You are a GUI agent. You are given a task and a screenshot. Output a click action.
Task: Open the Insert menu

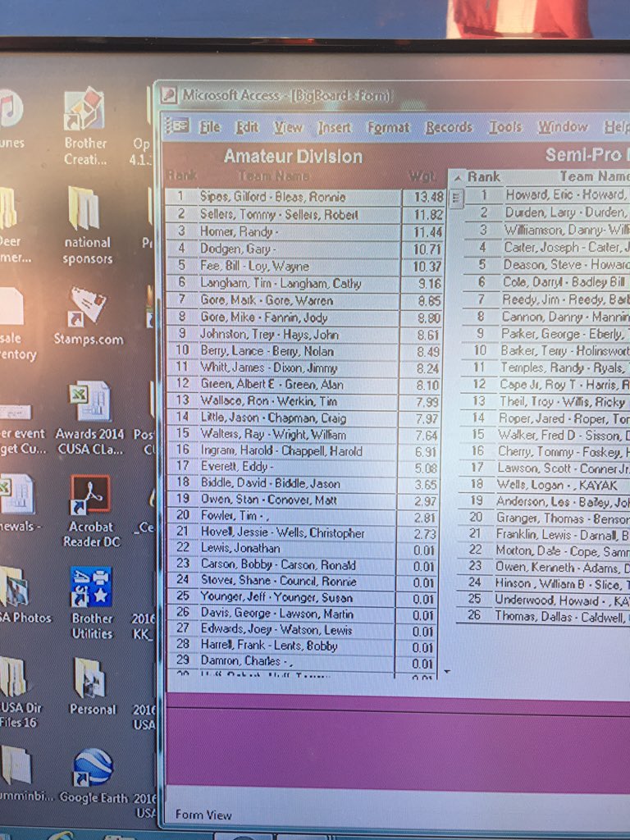335,127
